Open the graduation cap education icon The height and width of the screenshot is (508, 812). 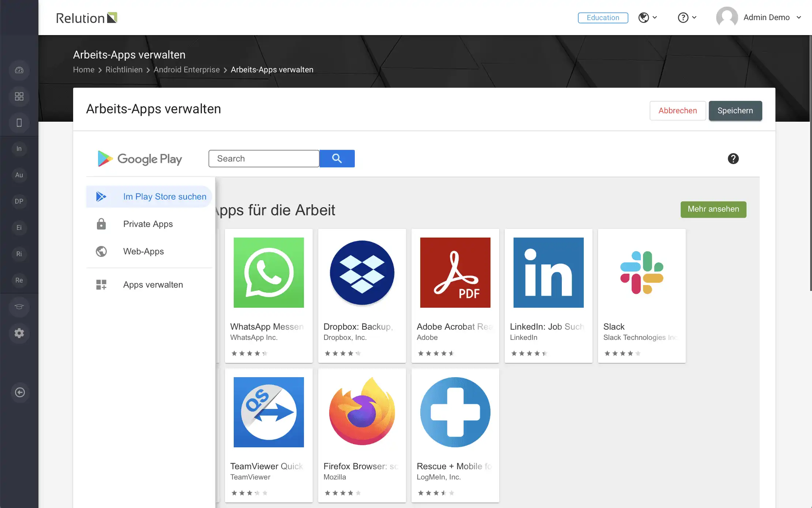point(19,307)
